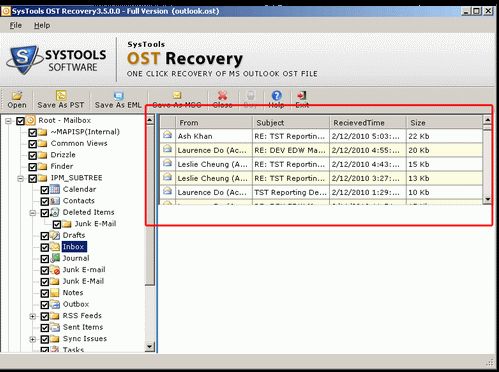Viewport: 499px width, 372px height.
Task: Click the Open toolbar icon
Action: [x=17, y=96]
